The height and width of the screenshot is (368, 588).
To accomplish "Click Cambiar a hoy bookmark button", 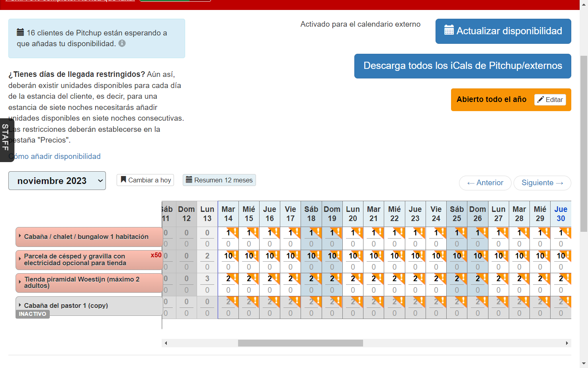I will pos(146,180).
